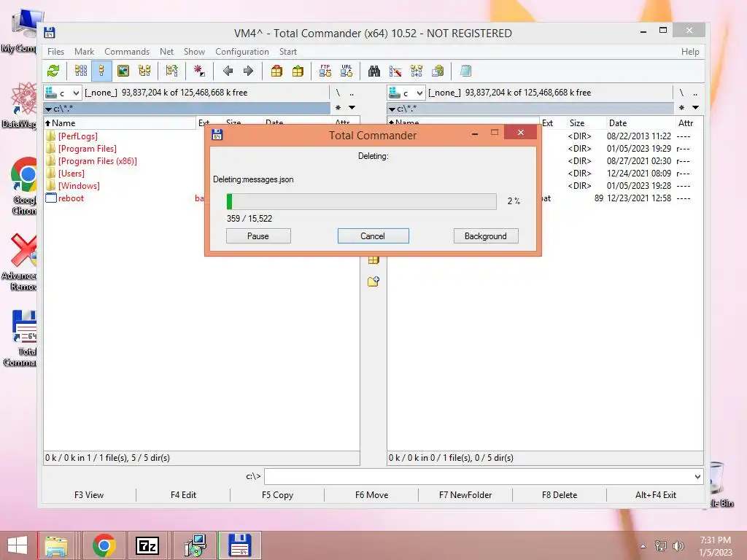Image resolution: width=747 pixels, height=560 pixels.
Task: Sort left panel by the Name column header
Action: coord(120,122)
